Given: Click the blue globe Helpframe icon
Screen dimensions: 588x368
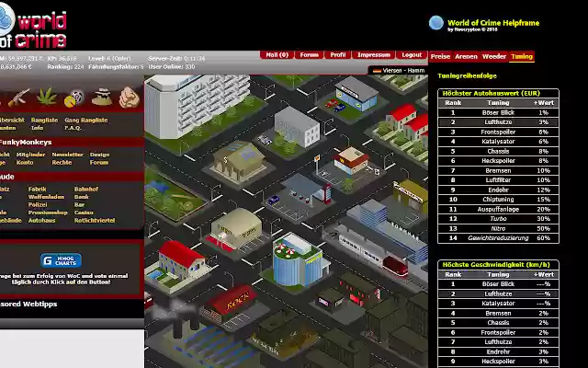Looking at the screenshot, I should click(x=436, y=23).
